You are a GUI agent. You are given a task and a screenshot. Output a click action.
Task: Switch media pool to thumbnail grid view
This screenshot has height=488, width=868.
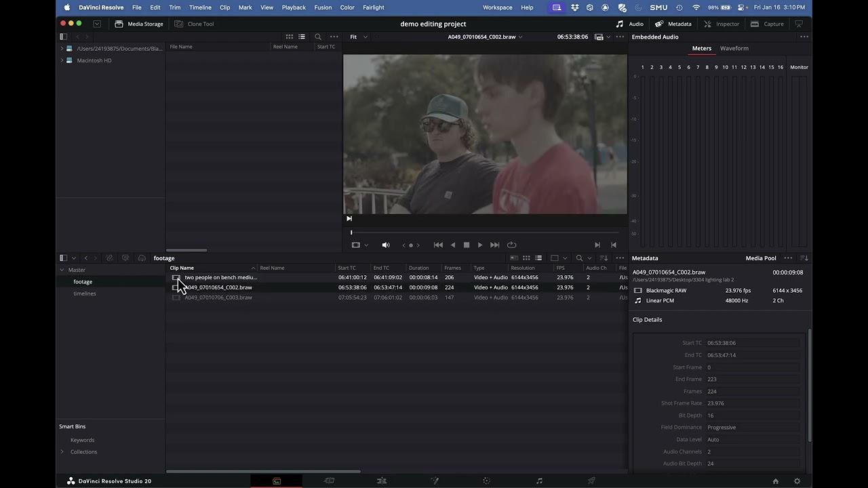526,258
